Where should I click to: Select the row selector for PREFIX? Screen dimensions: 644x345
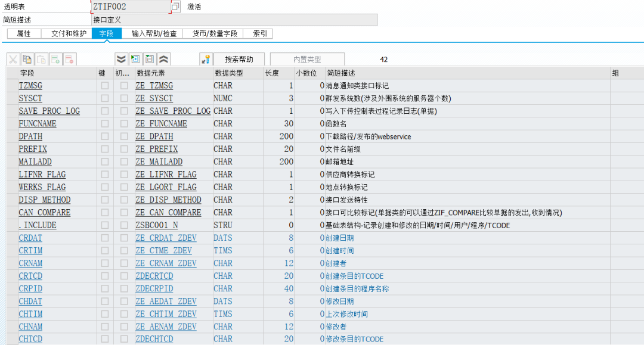click(x=12, y=149)
